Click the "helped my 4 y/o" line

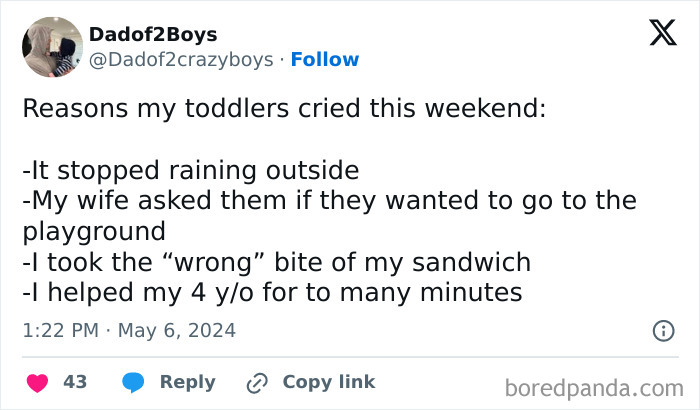coord(271,294)
